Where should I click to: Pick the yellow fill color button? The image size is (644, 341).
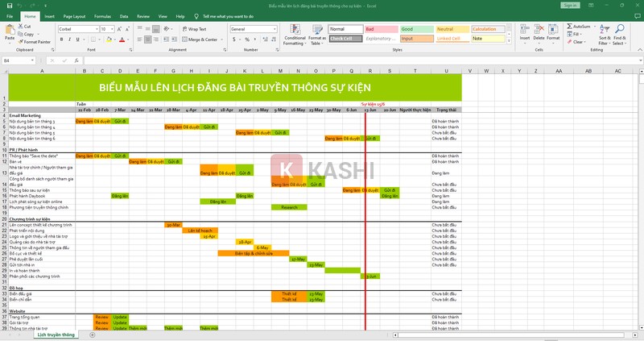[x=109, y=40]
